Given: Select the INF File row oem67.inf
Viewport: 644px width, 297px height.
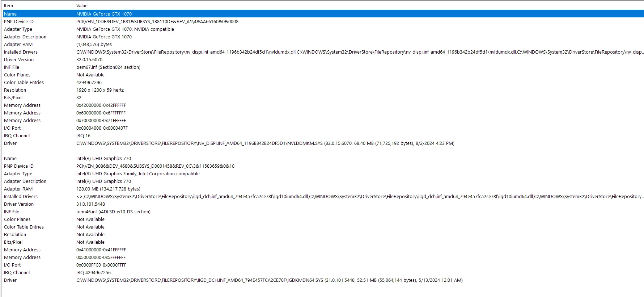Looking at the screenshot, I should coord(323,67).
